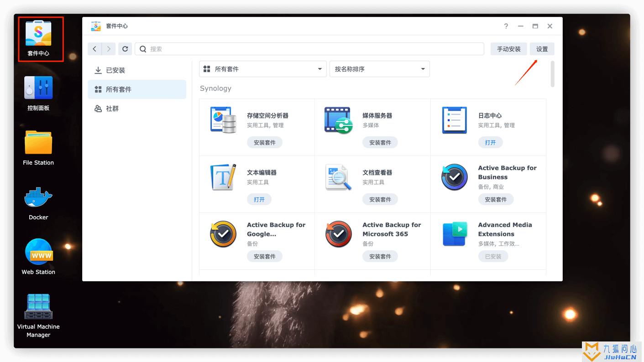Install 存储空间分析器 package
Image resolution: width=644 pixels, height=362 pixels.
(265, 142)
